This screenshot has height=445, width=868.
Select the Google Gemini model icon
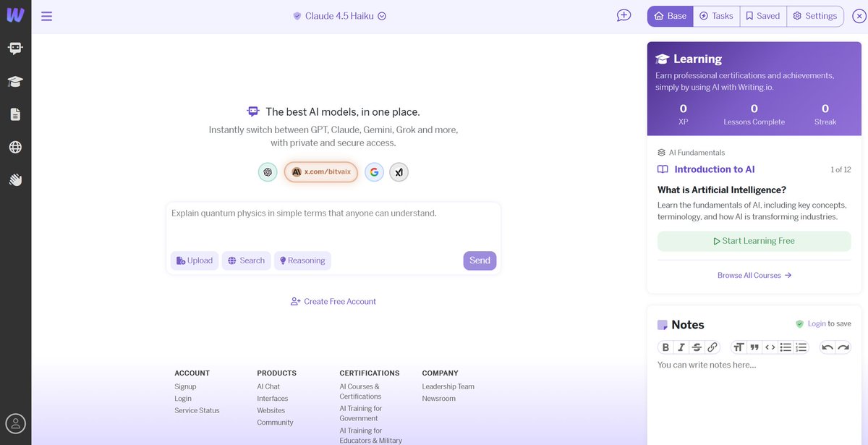point(374,172)
